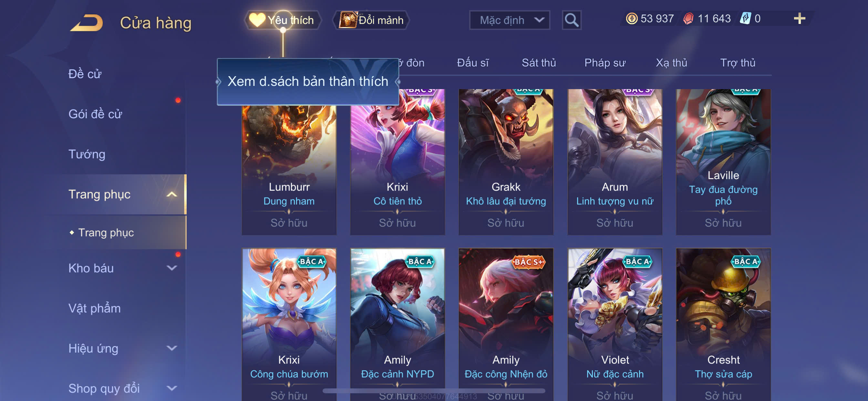Click the horizontal scrollbar at the bottom
The width and height of the screenshot is (868, 401).
pos(434,391)
